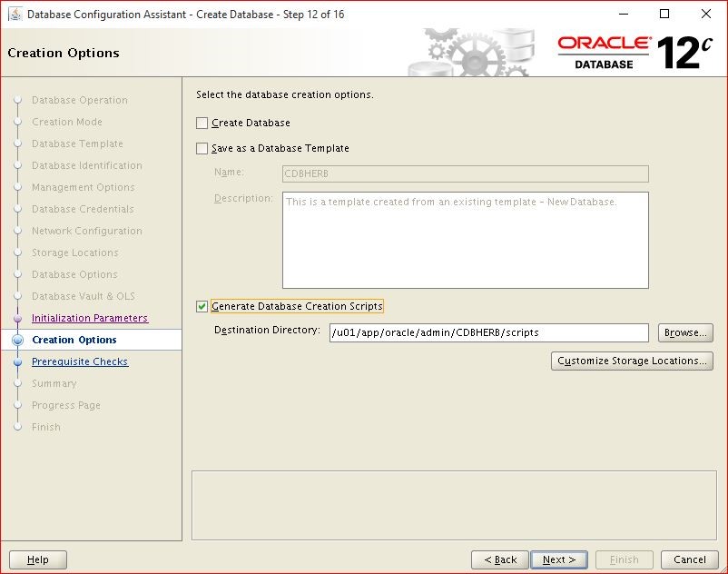Click the Storage Locations step label

[74, 253]
